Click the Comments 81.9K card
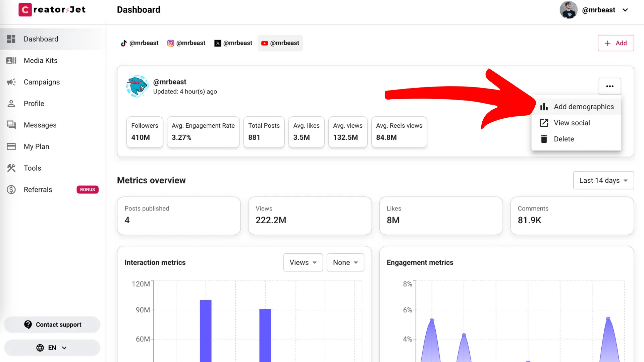Viewport: 644px width, 362px height. (x=572, y=216)
